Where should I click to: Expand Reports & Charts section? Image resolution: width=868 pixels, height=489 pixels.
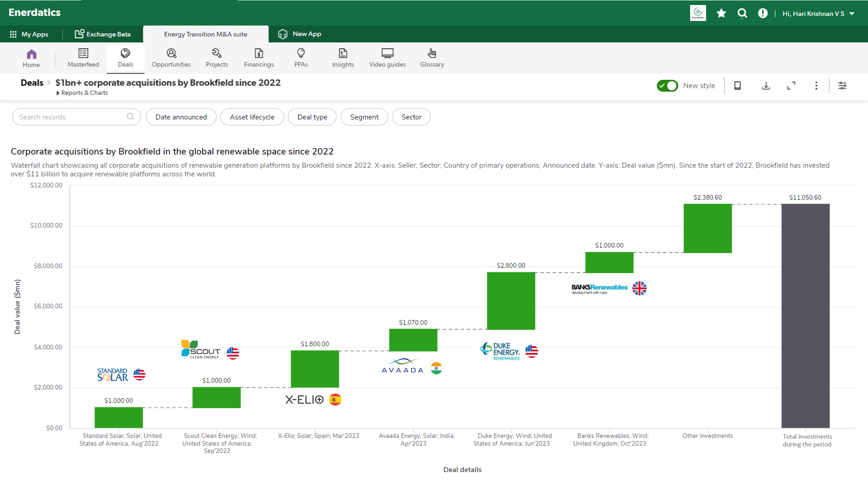(82, 93)
